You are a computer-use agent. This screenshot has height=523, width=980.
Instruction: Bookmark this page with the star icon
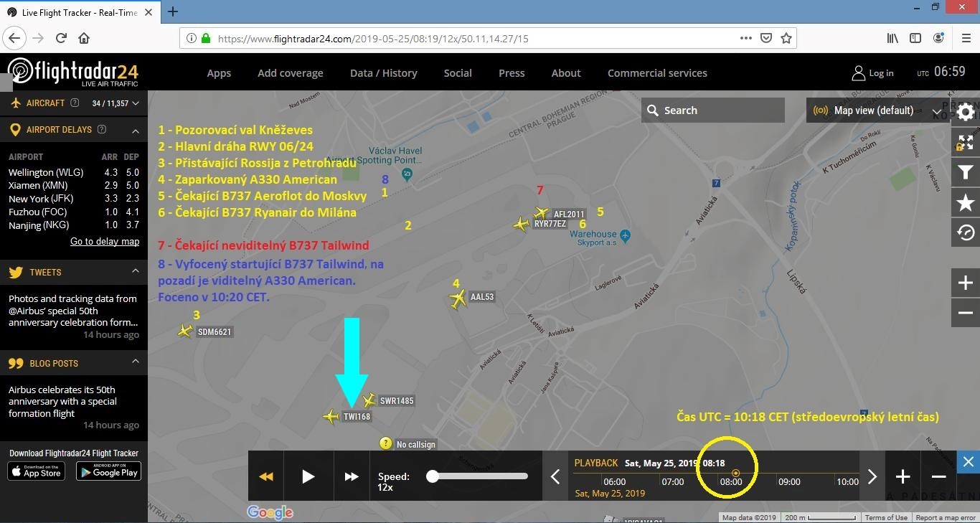pyautogui.click(x=786, y=38)
